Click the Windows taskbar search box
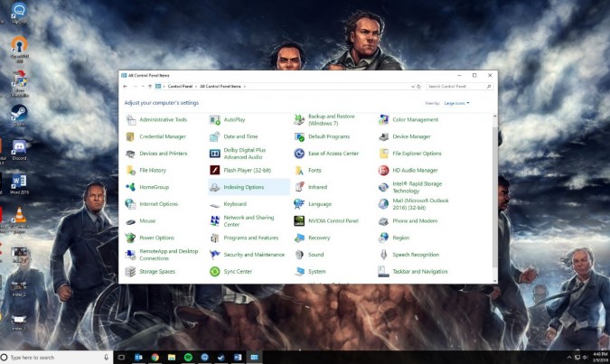Screen dimensions: 610x364 click(x=54, y=357)
